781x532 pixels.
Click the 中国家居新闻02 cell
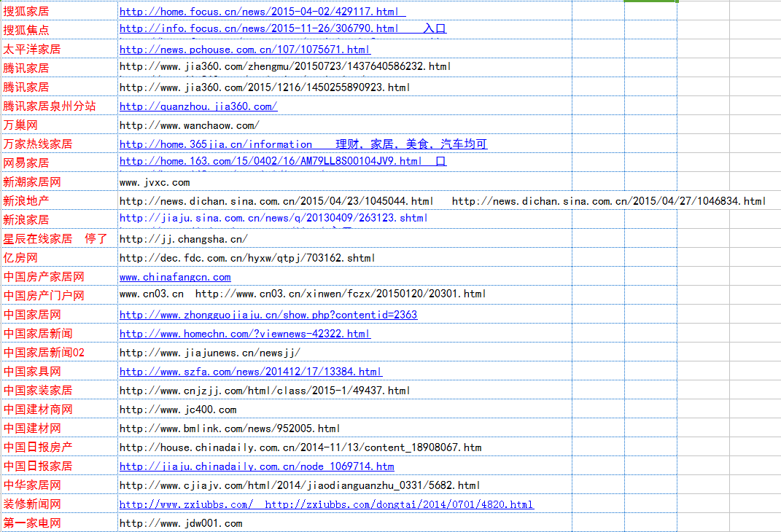tap(60, 351)
